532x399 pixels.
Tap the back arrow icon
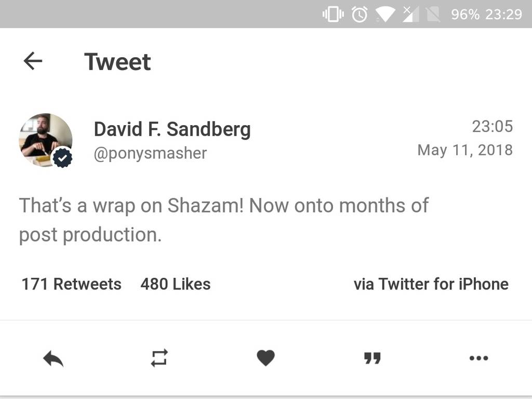(x=33, y=61)
